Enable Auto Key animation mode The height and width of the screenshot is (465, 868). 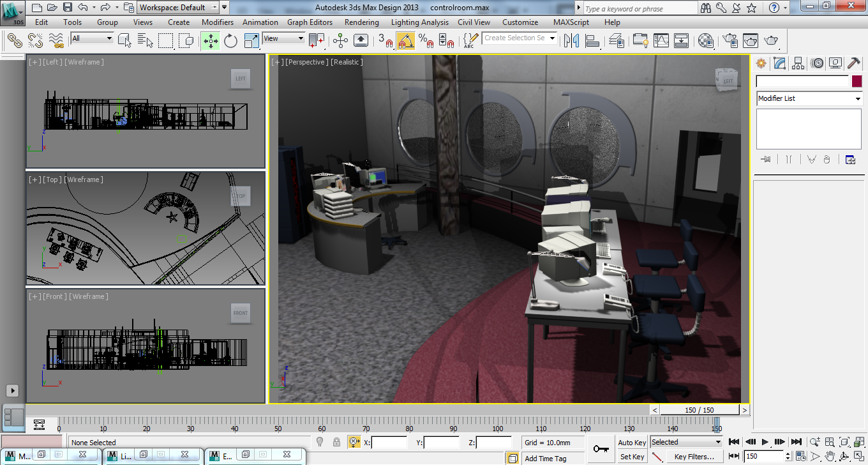pyautogui.click(x=632, y=443)
